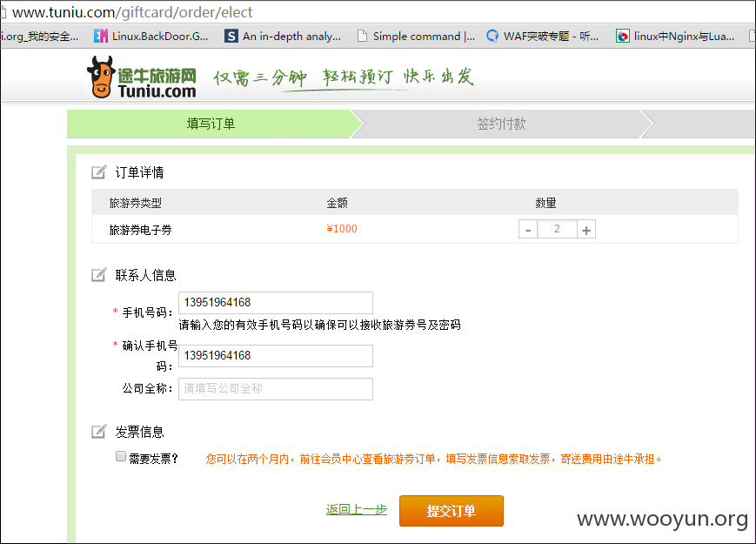Decrease quantity with the minus button
The image size is (756, 544).
point(528,229)
